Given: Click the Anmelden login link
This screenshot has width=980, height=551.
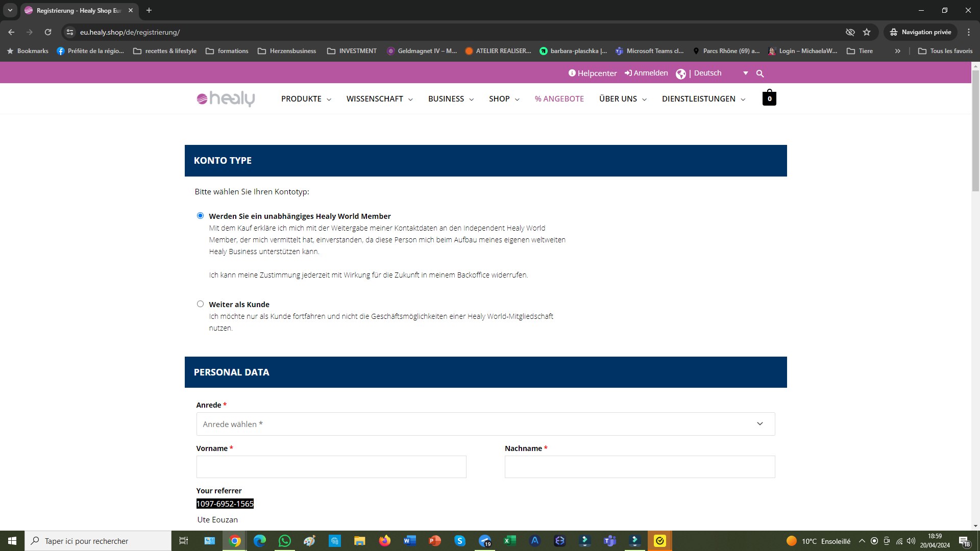Looking at the screenshot, I should click(x=646, y=73).
